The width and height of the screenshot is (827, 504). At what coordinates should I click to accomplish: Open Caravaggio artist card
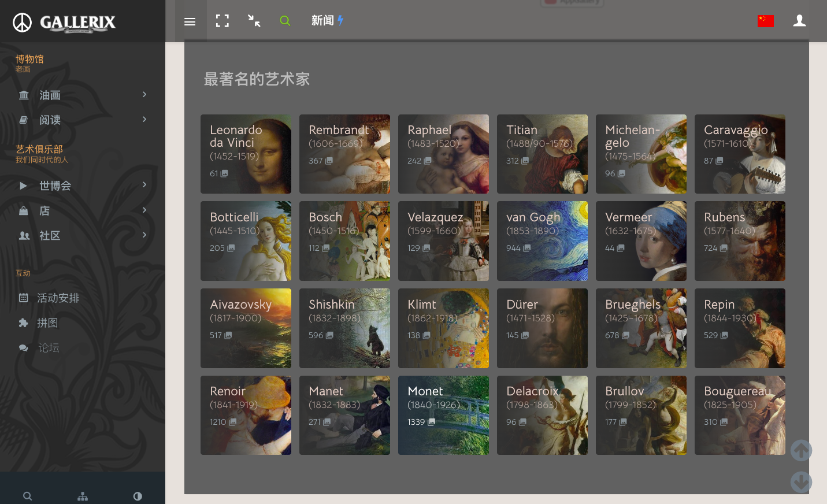click(x=740, y=154)
